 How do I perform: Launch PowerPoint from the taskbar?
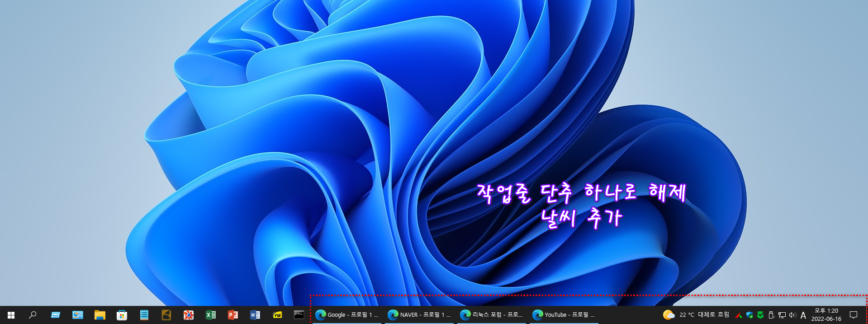(x=232, y=315)
